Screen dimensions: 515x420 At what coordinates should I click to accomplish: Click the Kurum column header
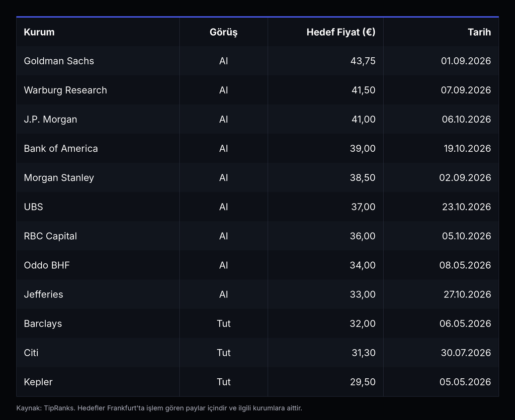39,32
